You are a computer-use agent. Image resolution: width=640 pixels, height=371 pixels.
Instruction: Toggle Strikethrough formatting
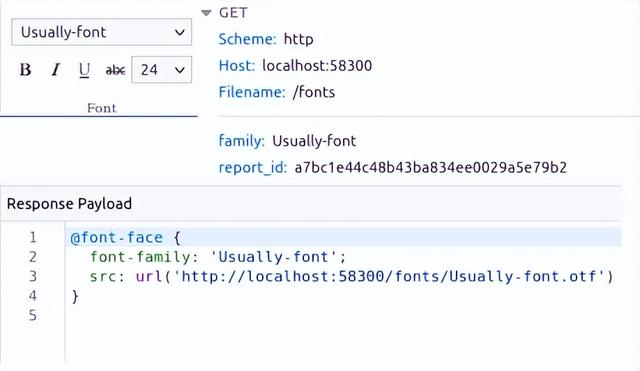[x=115, y=70]
